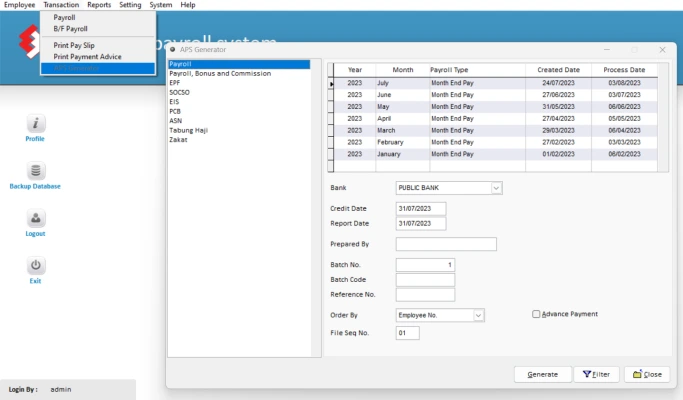
Task: Select EPF in the report list
Action: [x=177, y=82]
